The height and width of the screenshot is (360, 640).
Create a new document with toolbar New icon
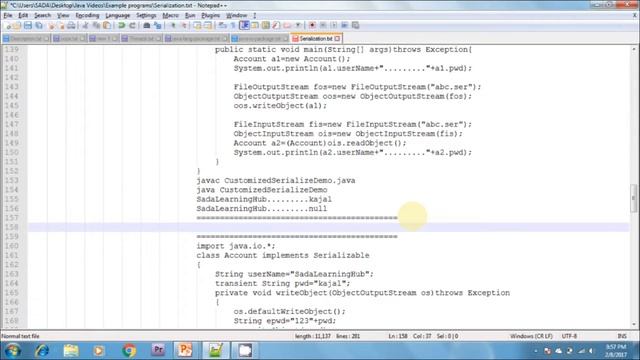point(8,26)
